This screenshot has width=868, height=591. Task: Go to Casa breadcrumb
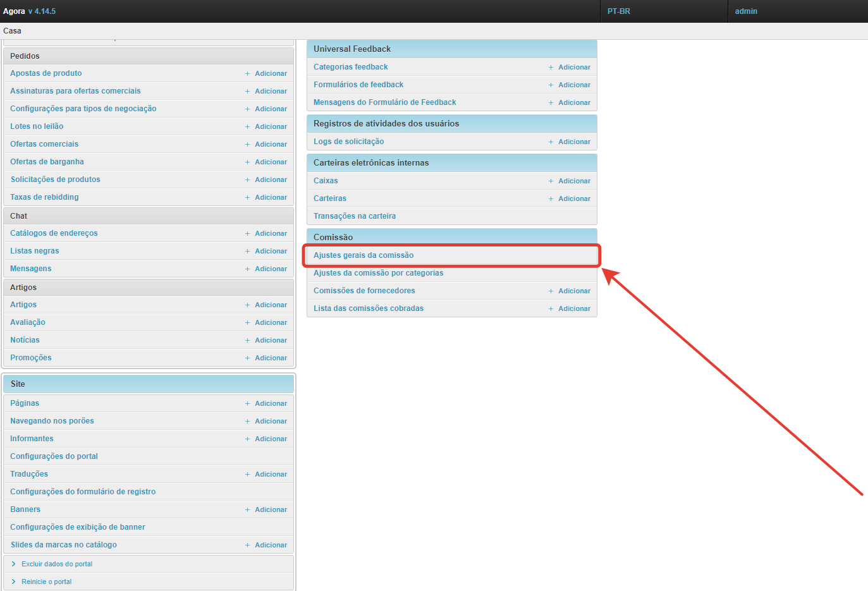coord(12,31)
